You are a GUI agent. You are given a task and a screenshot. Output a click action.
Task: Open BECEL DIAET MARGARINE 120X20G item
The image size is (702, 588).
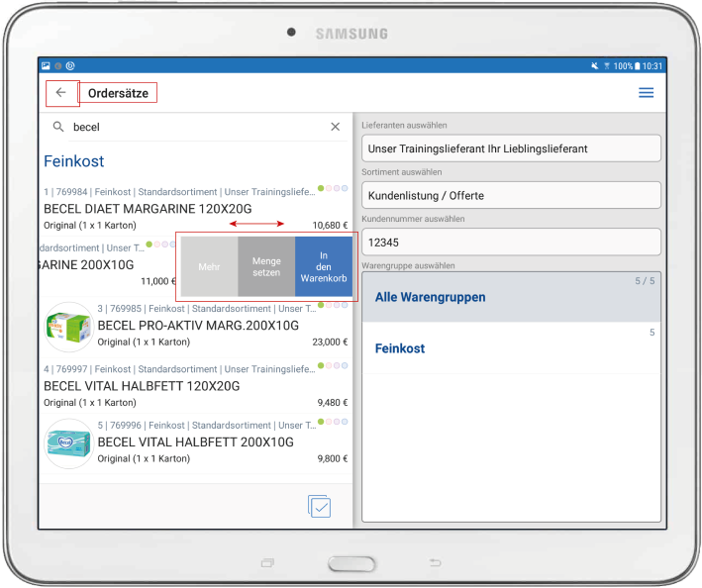pos(195,209)
